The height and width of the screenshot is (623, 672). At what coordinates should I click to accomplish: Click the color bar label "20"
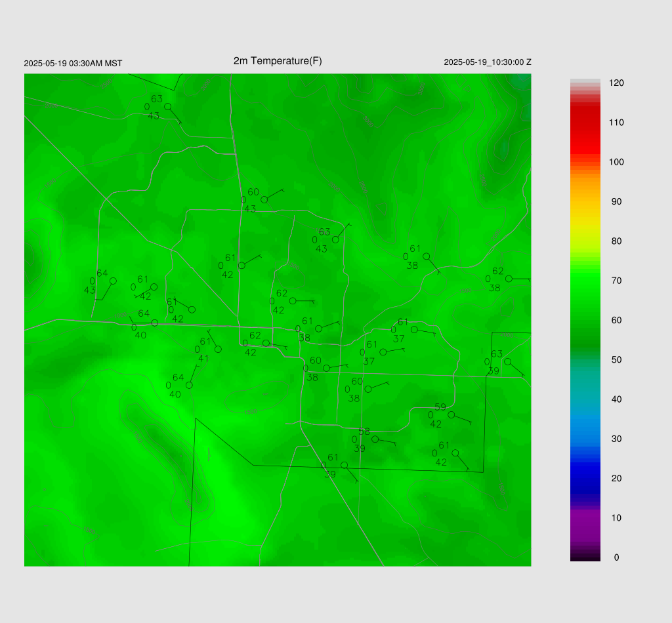click(616, 478)
